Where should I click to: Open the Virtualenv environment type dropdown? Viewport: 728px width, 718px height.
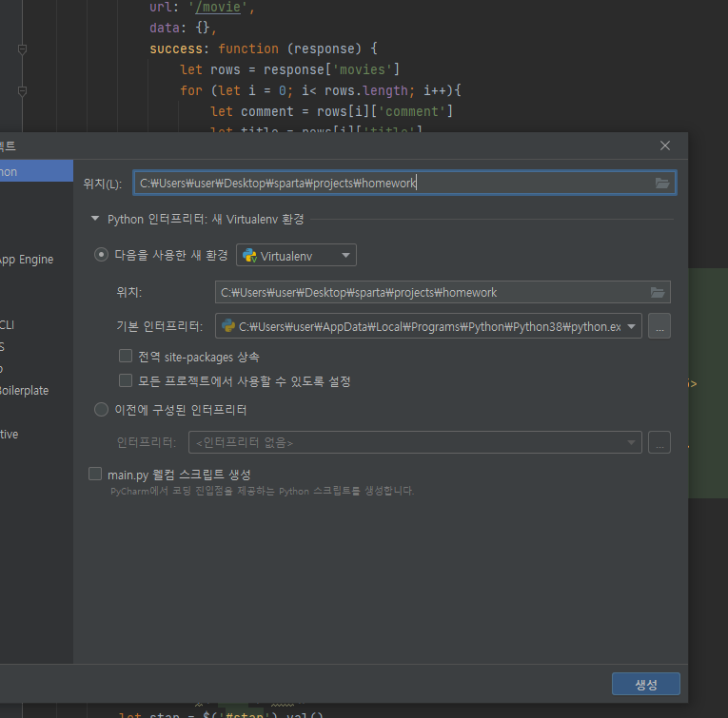tap(296, 256)
